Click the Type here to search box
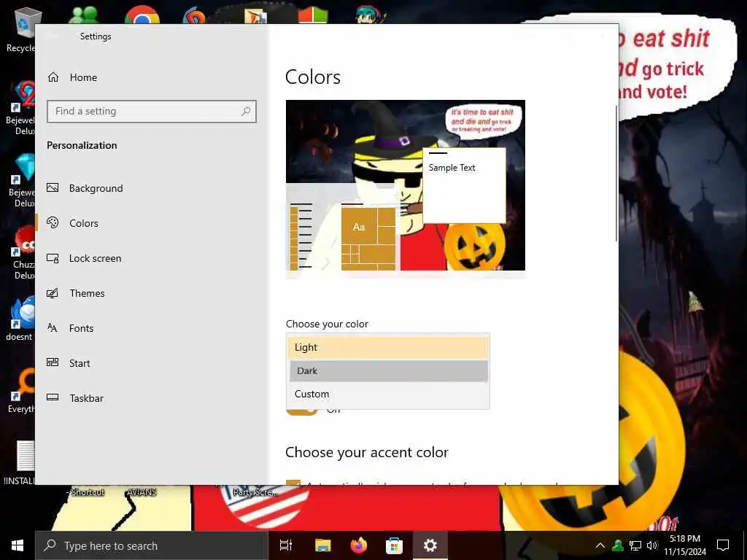This screenshot has height=560, width=747. 152,545
